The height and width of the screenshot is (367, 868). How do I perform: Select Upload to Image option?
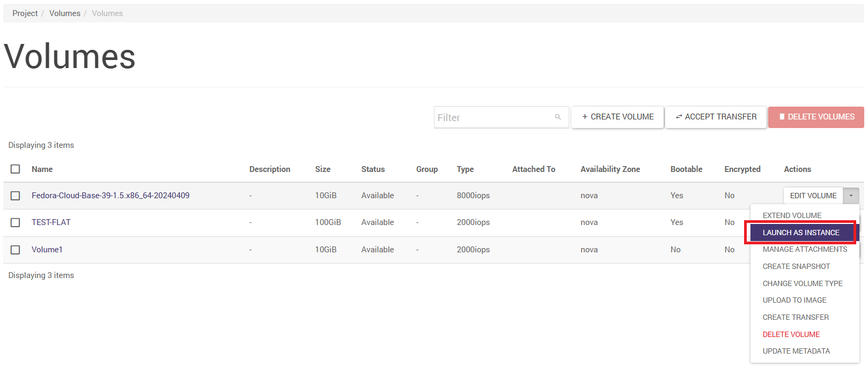(x=795, y=300)
